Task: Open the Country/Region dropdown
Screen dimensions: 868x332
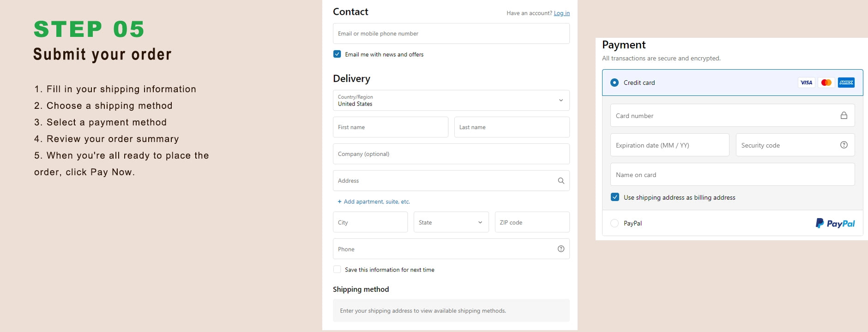Action: tap(451, 101)
